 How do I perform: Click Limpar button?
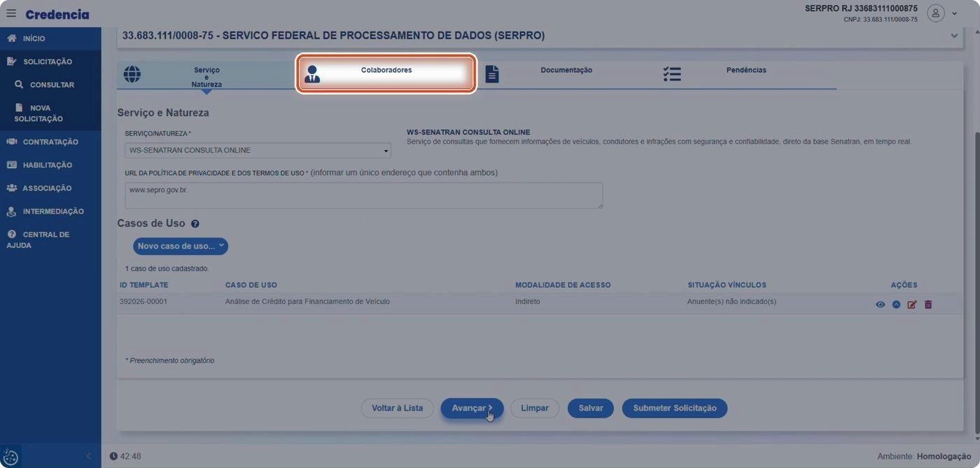tap(535, 408)
